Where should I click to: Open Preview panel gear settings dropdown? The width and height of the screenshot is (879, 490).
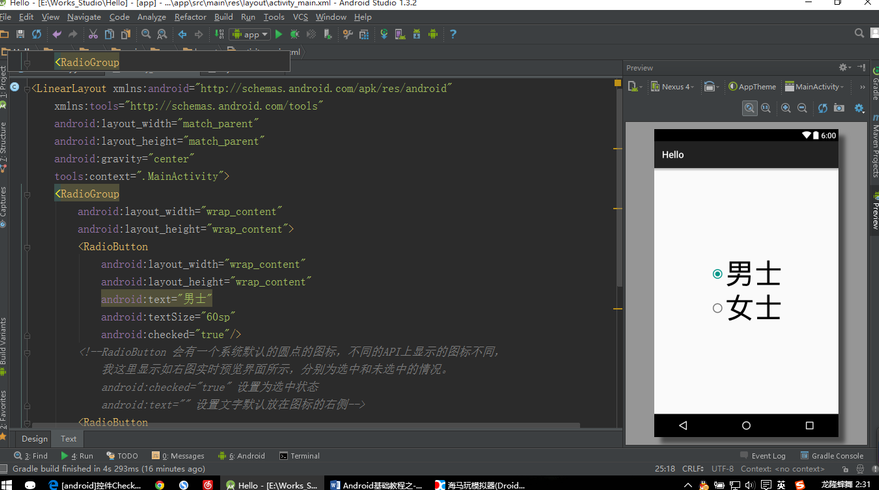(844, 67)
